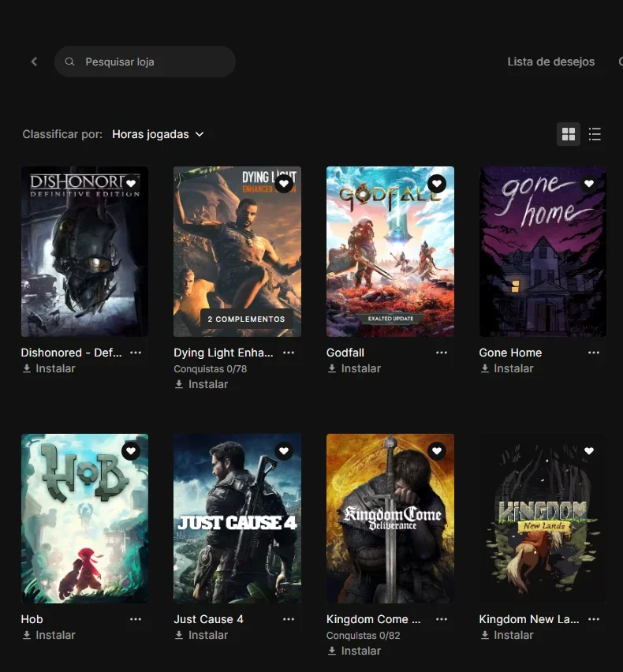Open the Gone Home cover thumbnail
Viewport: 623px width, 672px height.
543,252
